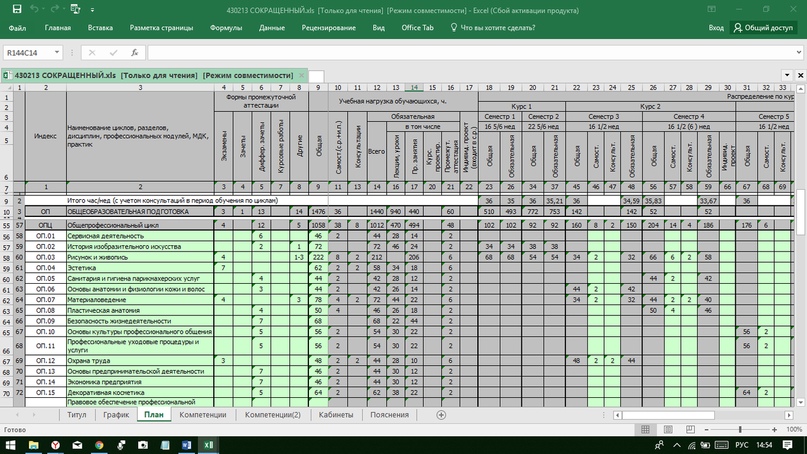Open Microsoft Word from the taskbar
Image resolution: width=807 pixels, height=454 pixels.
coord(186,445)
